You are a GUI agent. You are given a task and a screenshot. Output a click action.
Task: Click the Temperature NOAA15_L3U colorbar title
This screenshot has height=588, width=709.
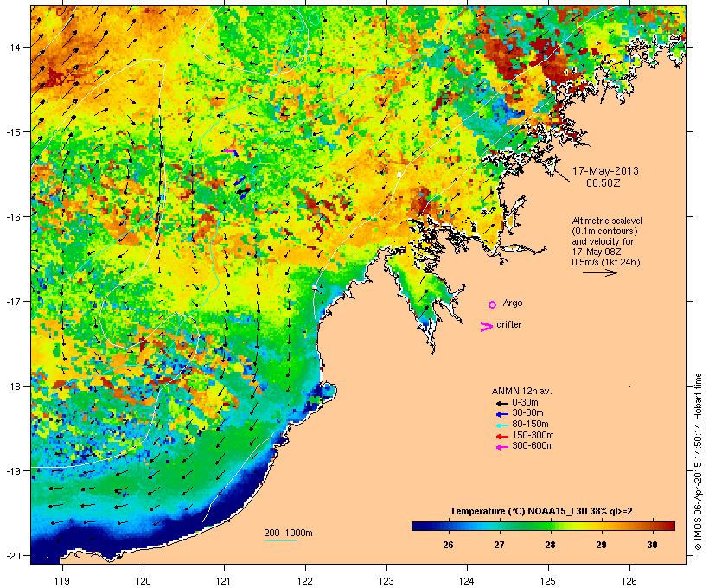pos(541,512)
